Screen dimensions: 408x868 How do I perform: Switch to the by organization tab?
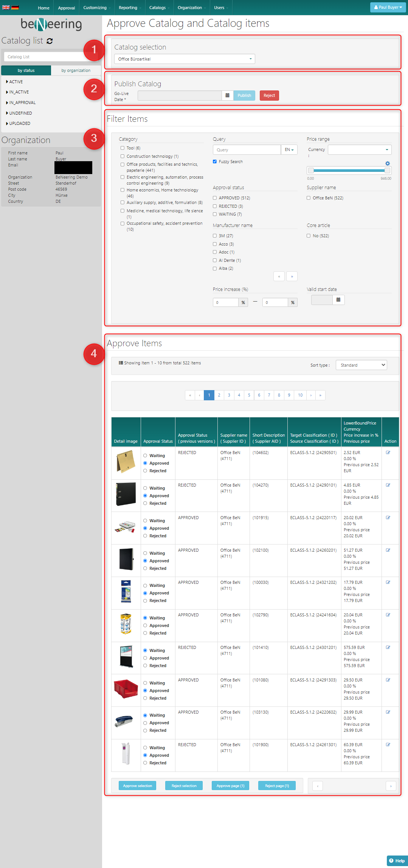76,70
